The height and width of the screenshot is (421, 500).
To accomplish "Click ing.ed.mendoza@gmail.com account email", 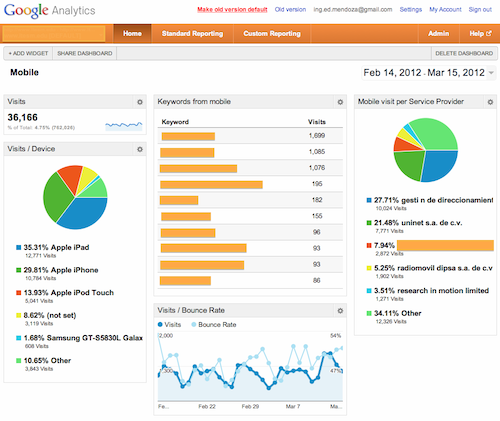I will tap(353, 10).
